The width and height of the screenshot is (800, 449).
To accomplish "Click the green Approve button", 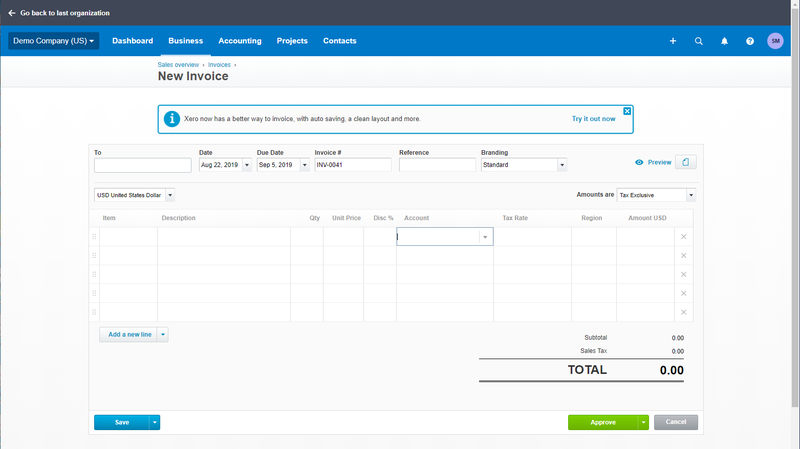I will (603, 422).
